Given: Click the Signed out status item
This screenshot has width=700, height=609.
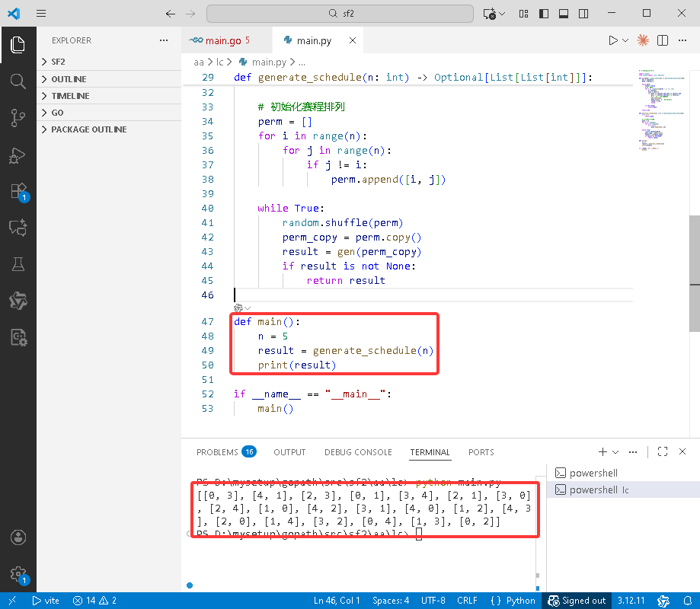Looking at the screenshot, I should 577,601.
